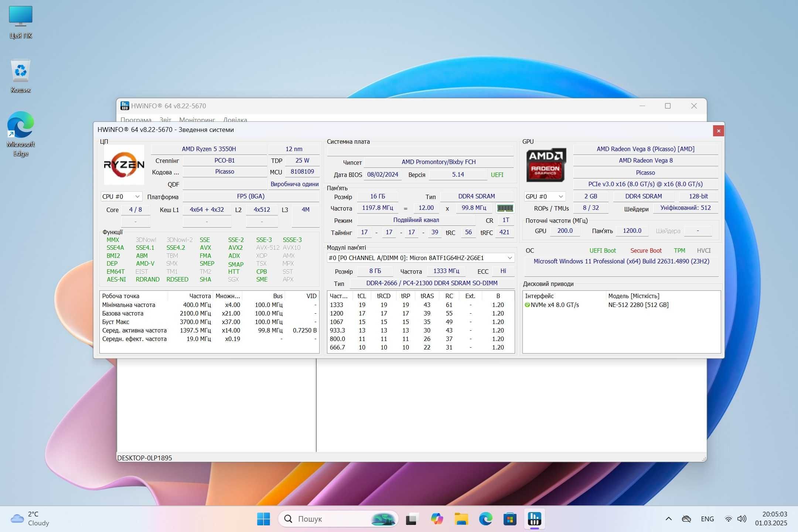The image size is (798, 532).
Task: Open the This PC desktop icon
Action: 21,22
